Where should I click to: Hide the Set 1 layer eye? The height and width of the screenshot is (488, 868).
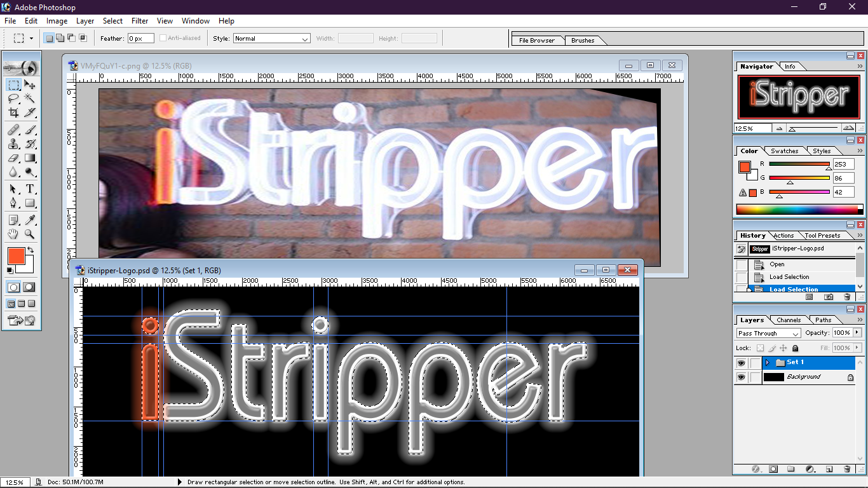(741, 363)
